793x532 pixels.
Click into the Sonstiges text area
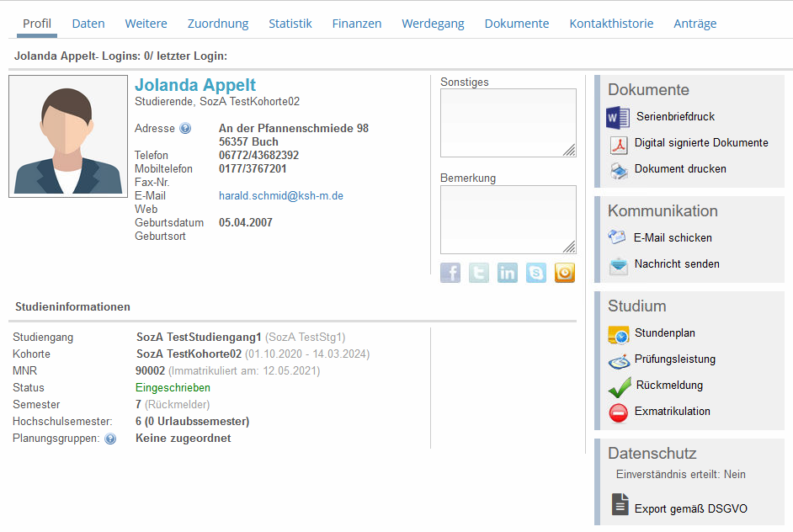click(x=508, y=123)
